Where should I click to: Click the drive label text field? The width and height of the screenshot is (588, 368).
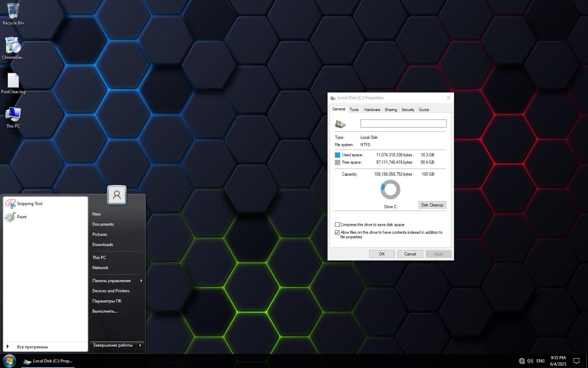point(403,124)
